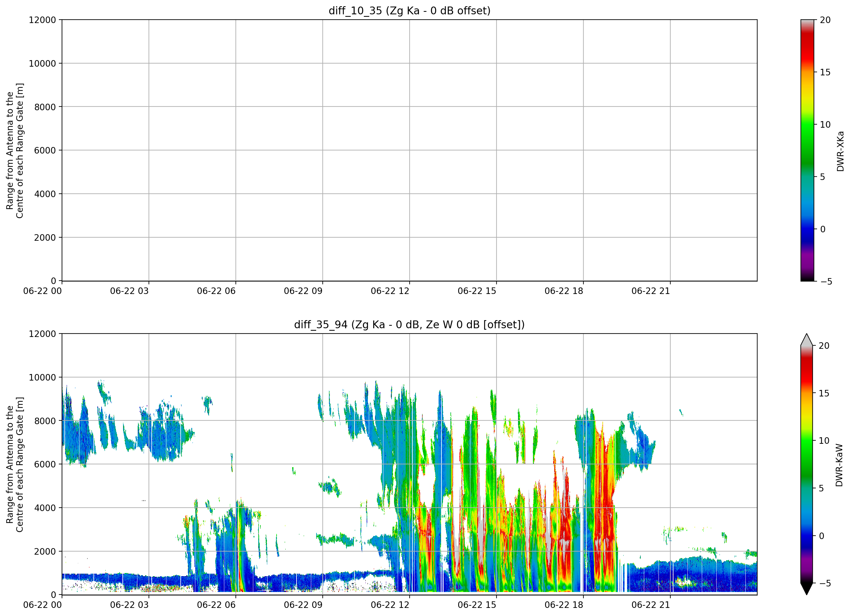Click the "15" tick on the DWR-XKa colorbar
The image size is (851, 616).
click(825, 72)
